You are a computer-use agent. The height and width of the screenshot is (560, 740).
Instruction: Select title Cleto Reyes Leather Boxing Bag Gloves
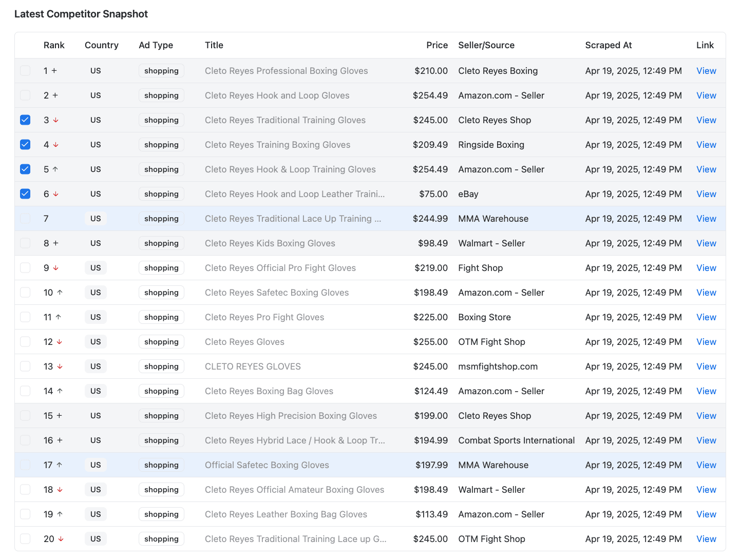tap(286, 514)
